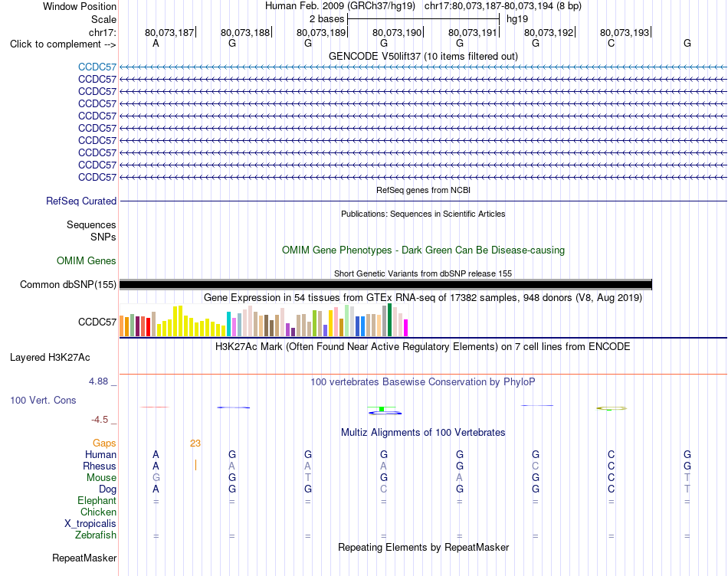Click the Chicken alignment row label
The image size is (728, 576).
tap(98, 512)
